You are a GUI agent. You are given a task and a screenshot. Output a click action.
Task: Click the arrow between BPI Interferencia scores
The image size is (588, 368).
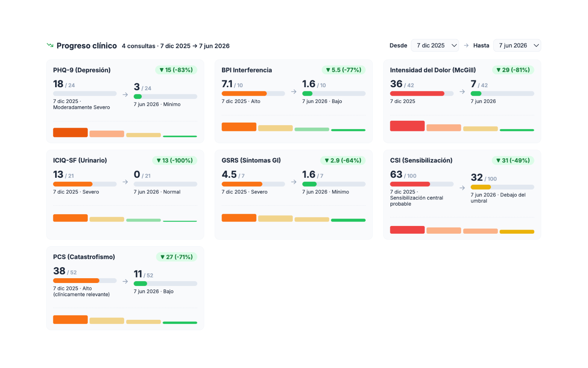(294, 92)
